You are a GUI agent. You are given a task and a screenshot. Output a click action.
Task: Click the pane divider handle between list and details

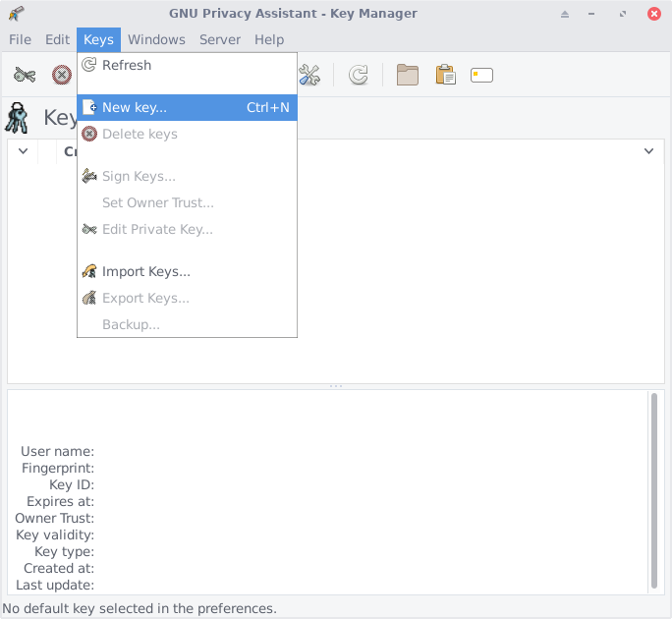click(336, 386)
